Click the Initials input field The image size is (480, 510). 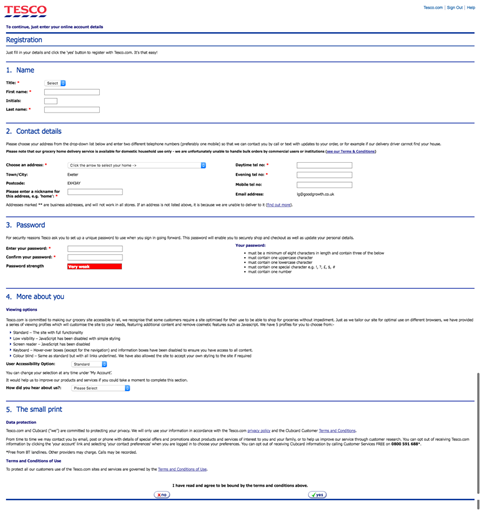pos(51,101)
